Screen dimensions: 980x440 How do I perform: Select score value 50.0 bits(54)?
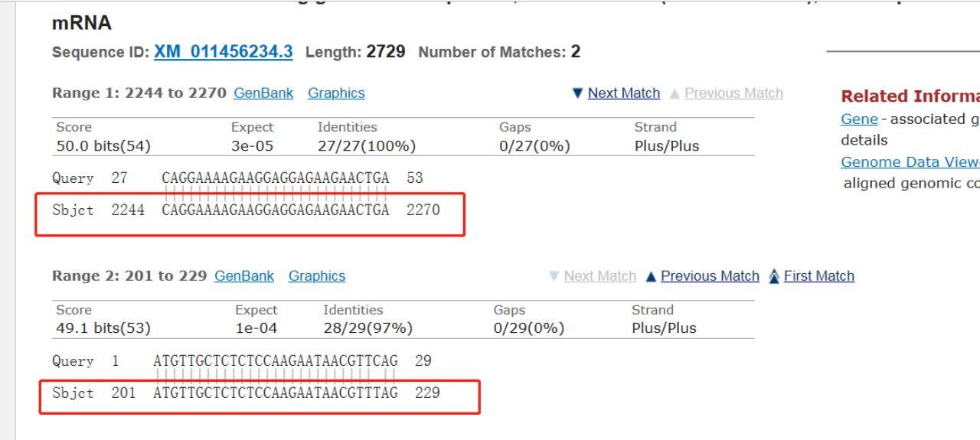(103, 145)
